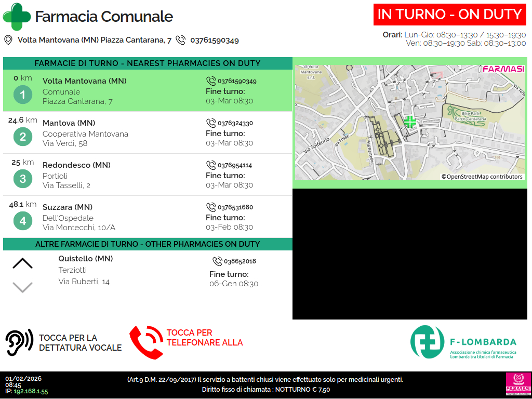The image size is (532, 399).
Task: Tap the red telephone call icon
Action: (x=146, y=342)
